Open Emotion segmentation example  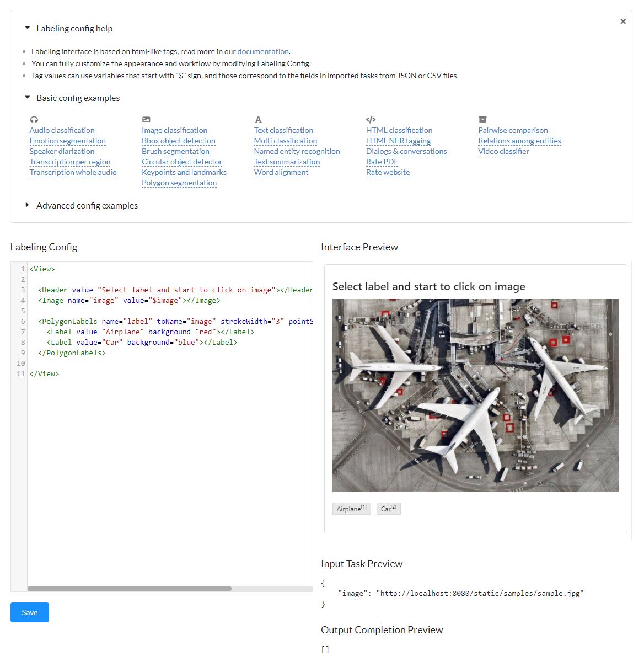pyautogui.click(x=67, y=141)
